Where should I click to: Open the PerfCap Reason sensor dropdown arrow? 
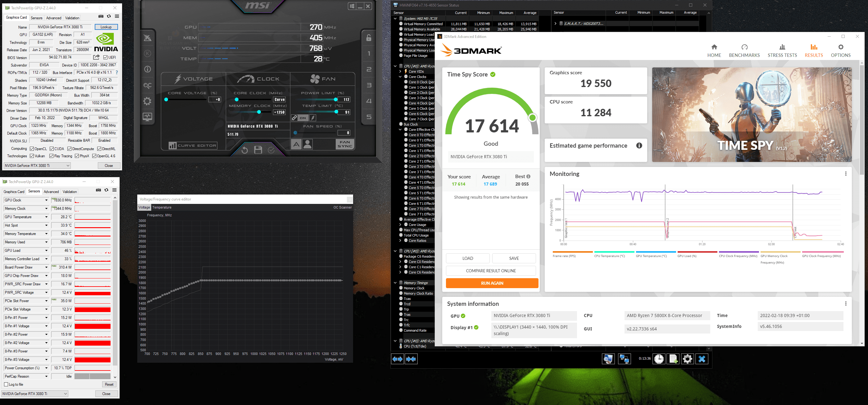[46, 376]
